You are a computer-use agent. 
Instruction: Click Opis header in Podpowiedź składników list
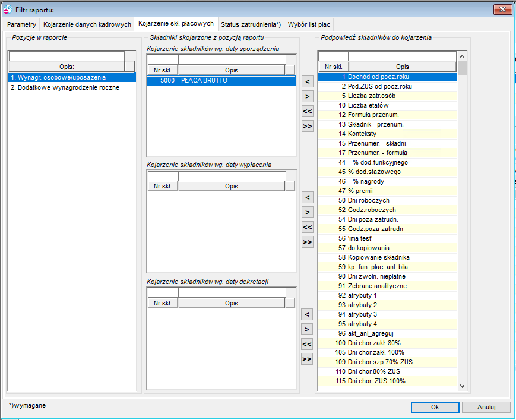[x=403, y=67]
